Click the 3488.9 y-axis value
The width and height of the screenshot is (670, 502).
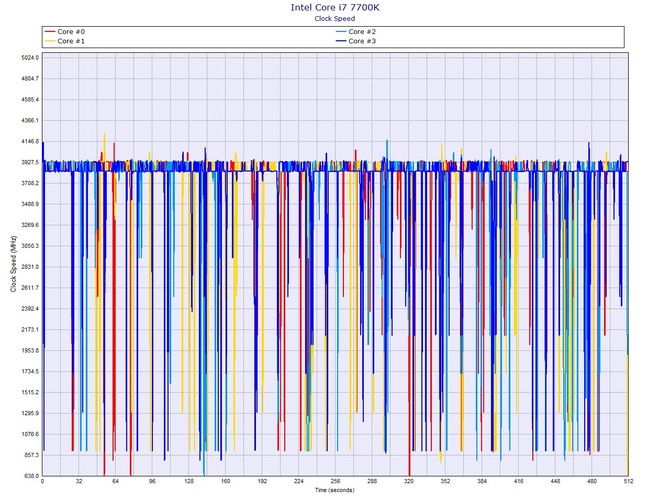[x=30, y=204]
